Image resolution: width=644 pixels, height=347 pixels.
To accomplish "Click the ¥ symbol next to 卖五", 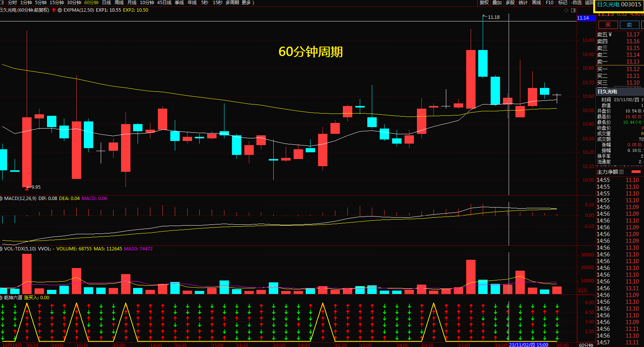I will (610, 35).
